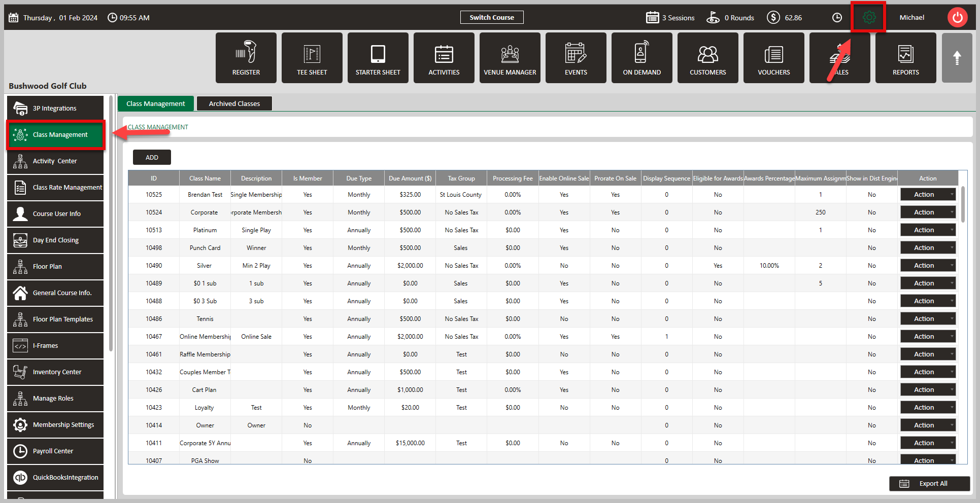Viewport: 980px width, 503px height.
Task: Click the Export All button
Action: click(929, 484)
